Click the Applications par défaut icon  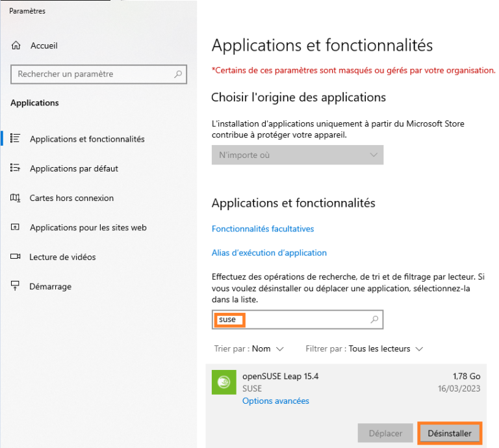tap(16, 168)
